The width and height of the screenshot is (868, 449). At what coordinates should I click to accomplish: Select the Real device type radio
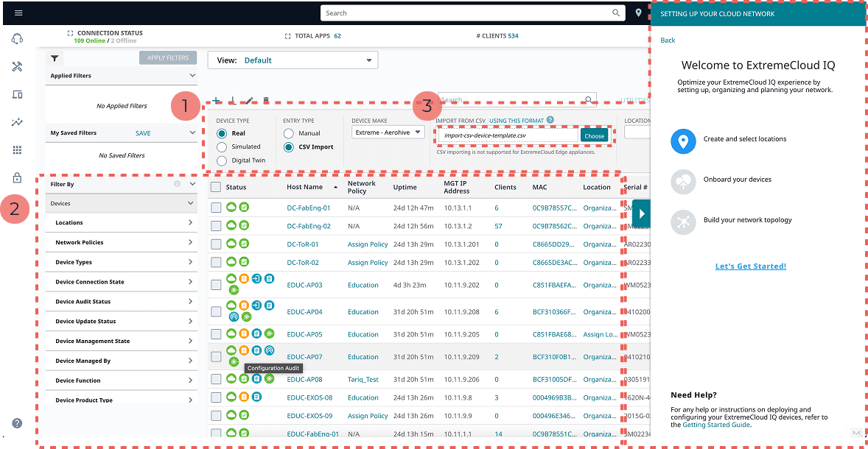(222, 133)
